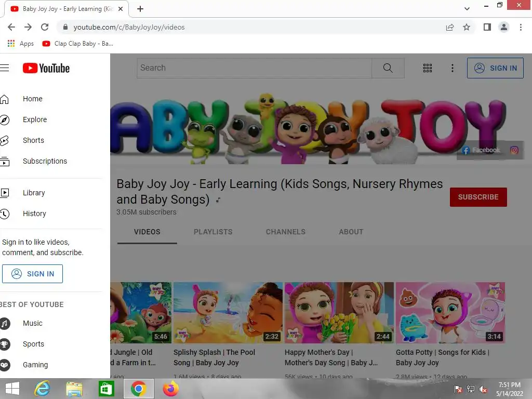Click the sidebar SIGN IN button
This screenshot has height=399, width=532.
32,274
